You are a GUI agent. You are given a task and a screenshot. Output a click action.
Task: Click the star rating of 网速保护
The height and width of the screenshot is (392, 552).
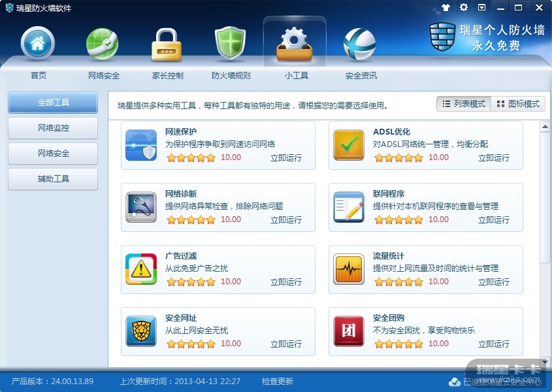tap(191, 158)
